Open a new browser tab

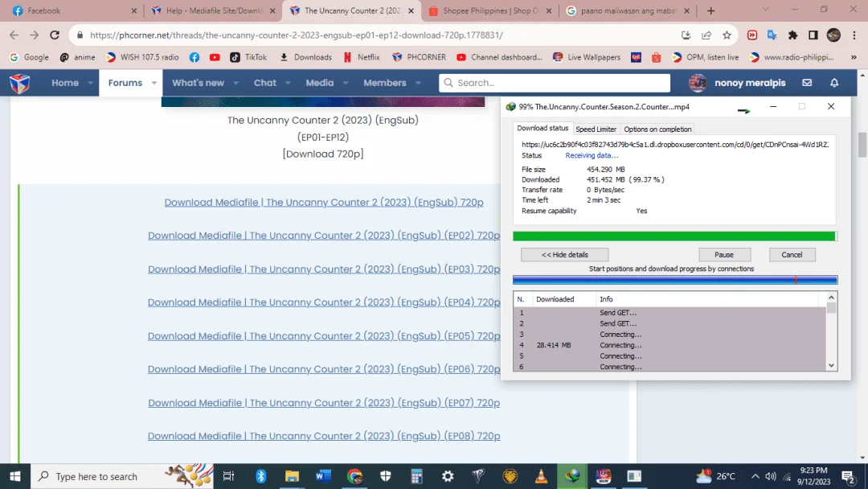[710, 10]
